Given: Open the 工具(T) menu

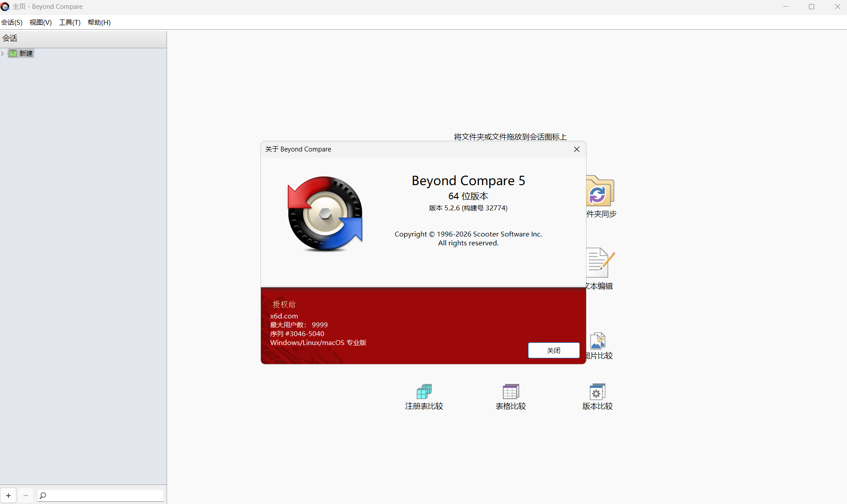Looking at the screenshot, I should coord(70,23).
